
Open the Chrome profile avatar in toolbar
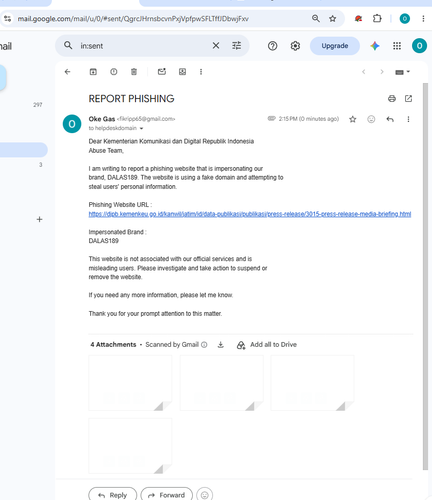tap(405, 19)
